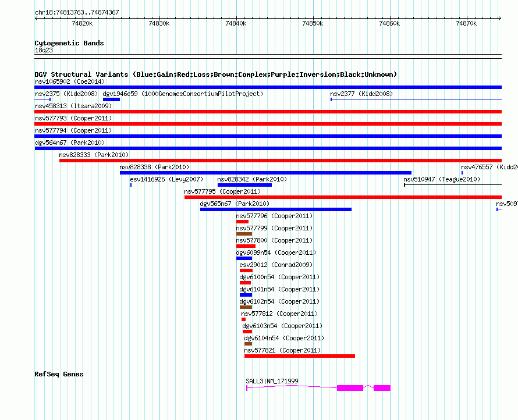Click the nsv828338 (Park2010) blue bar
Screen dimensions: 518x420
click(x=265, y=173)
